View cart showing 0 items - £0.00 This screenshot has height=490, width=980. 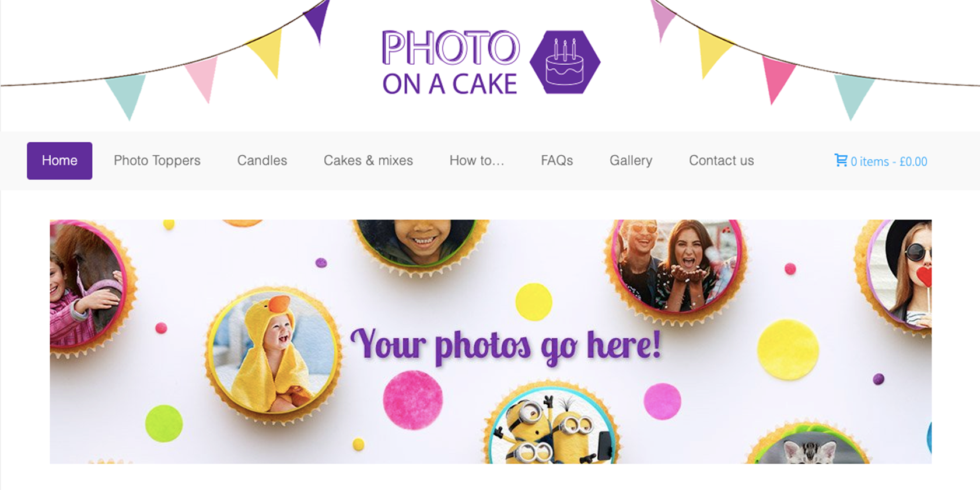[x=881, y=161]
